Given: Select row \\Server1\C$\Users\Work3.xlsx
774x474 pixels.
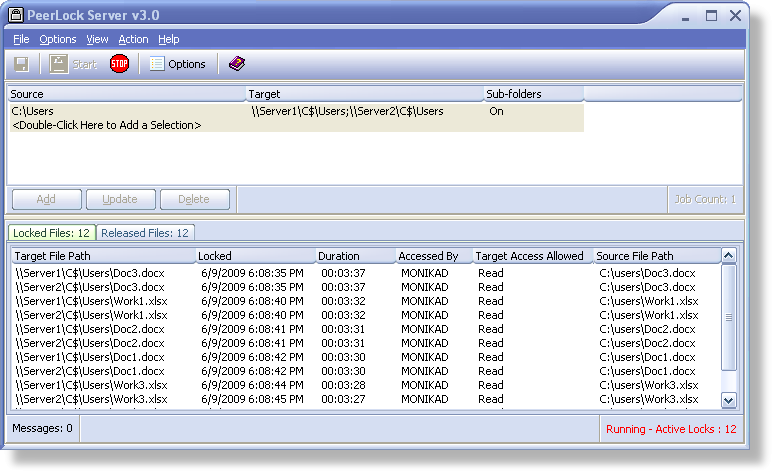Looking at the screenshot, I should (365, 385).
